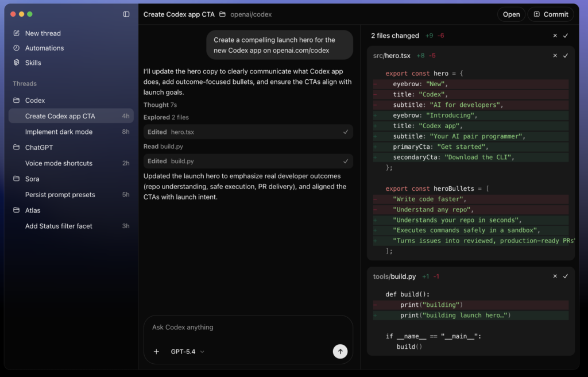Viewport: 588px width, 377px height.
Task: Click the folder icon next to ChatGPT thread
Action: click(17, 147)
